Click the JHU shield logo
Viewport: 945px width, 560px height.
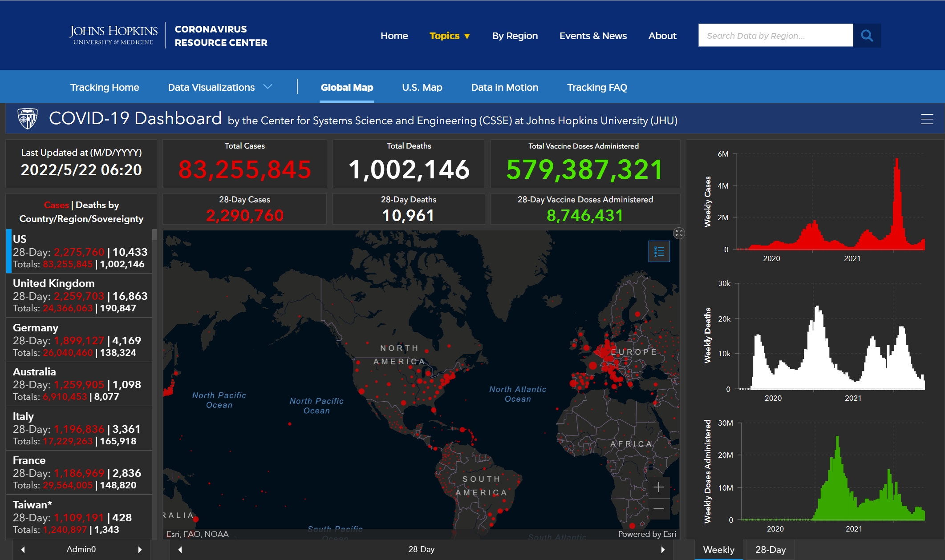[28, 119]
